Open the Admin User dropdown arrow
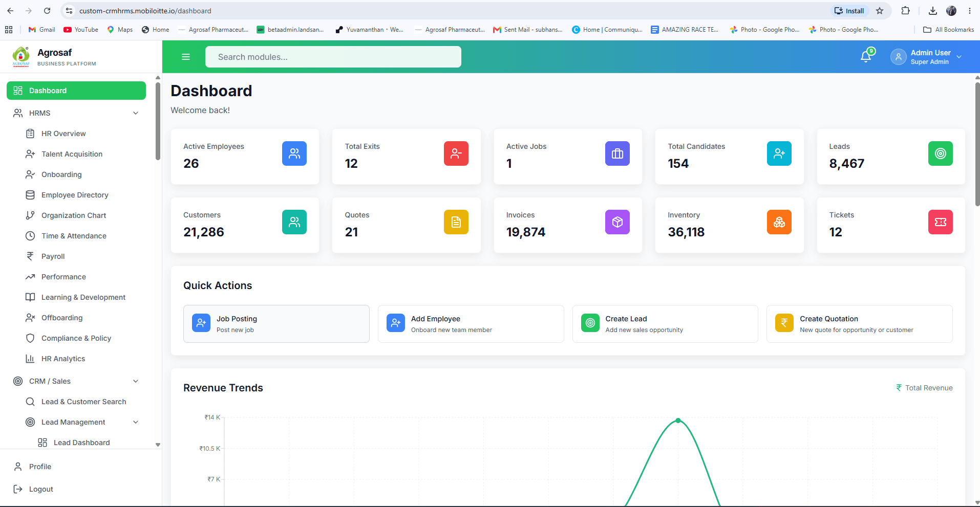Image resolution: width=980 pixels, height=507 pixels. coord(959,57)
